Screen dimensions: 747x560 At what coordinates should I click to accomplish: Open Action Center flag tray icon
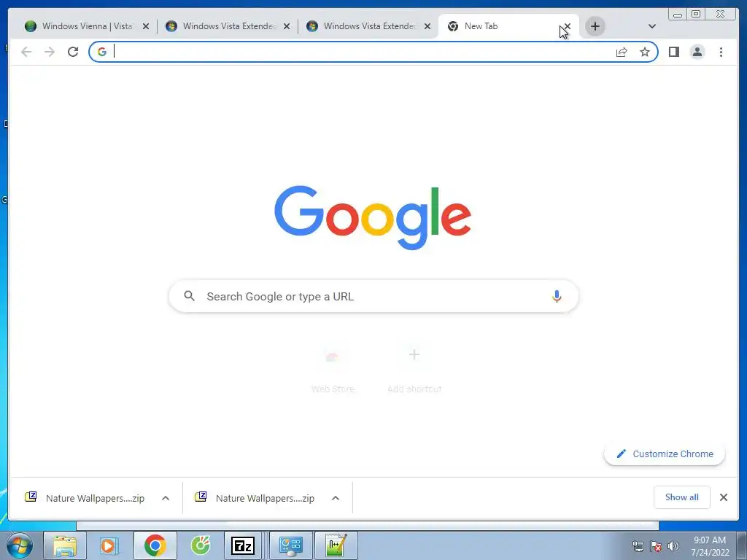[x=656, y=546]
